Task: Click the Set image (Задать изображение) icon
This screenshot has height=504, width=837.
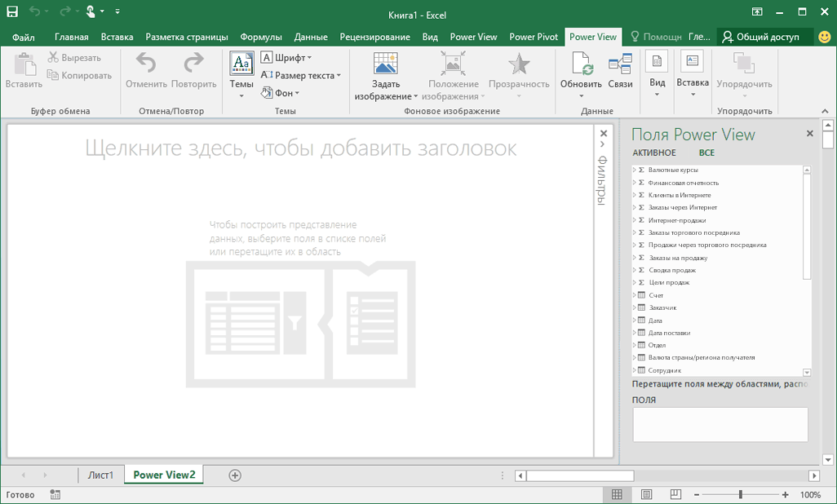Action: click(385, 63)
